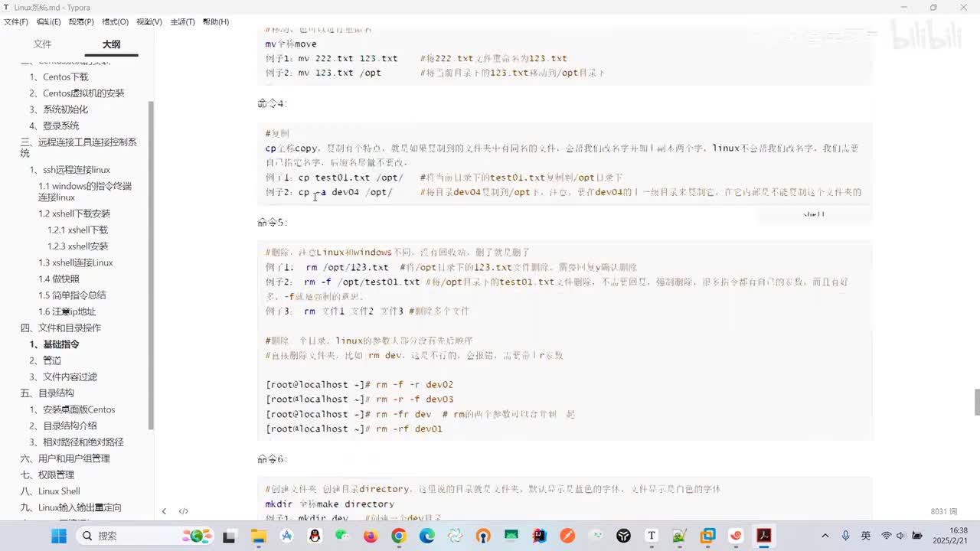Jump to outline item 2、Centos虚拟机的安装
980x551 pixels.
pyautogui.click(x=77, y=93)
